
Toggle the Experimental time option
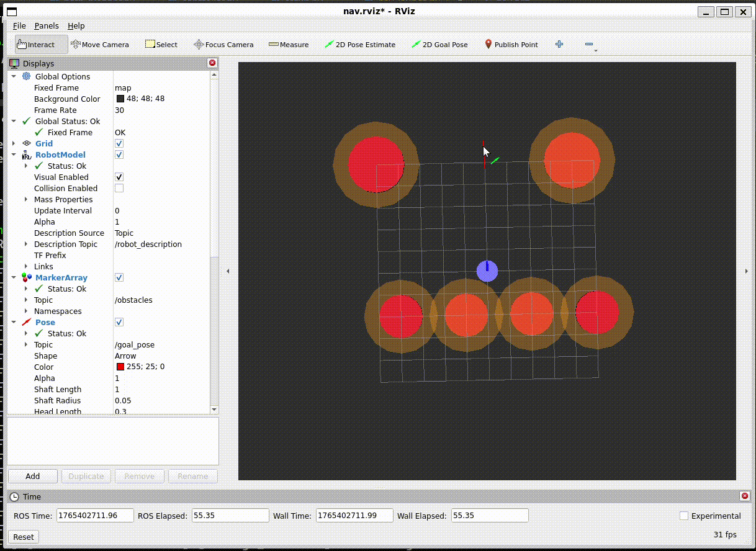[x=683, y=516]
